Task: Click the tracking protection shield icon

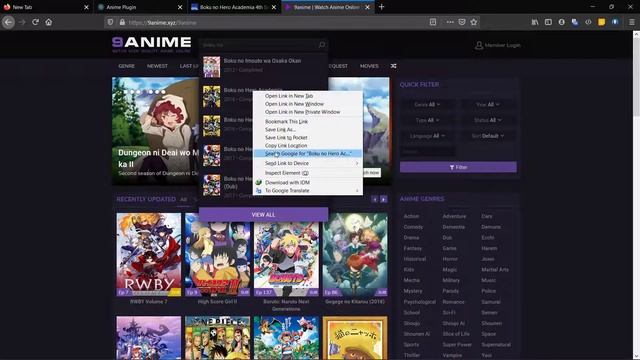Action: pyautogui.click(x=110, y=22)
